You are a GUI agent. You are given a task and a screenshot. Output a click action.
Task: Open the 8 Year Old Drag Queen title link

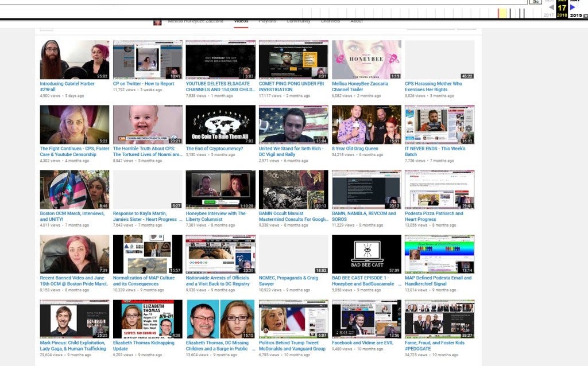pyautogui.click(x=355, y=149)
